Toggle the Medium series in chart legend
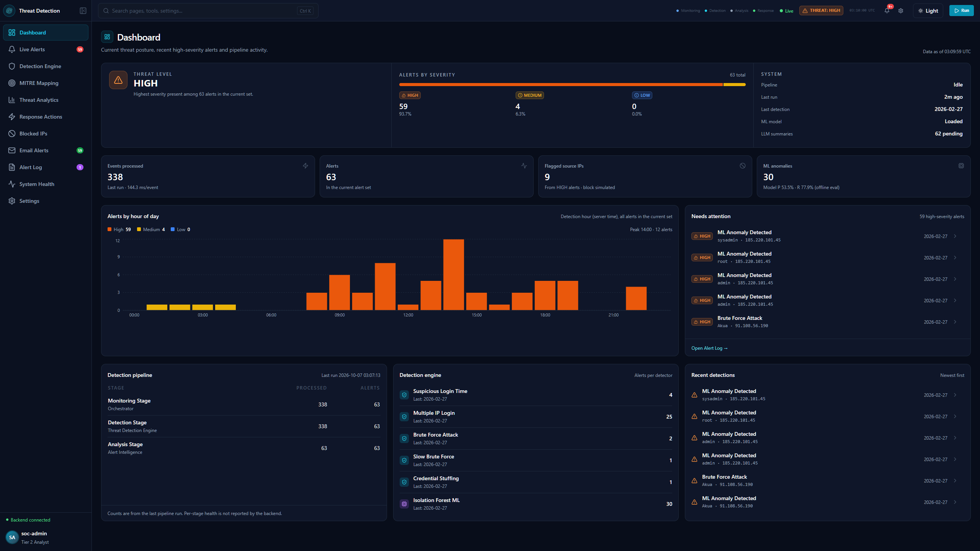 (151, 230)
